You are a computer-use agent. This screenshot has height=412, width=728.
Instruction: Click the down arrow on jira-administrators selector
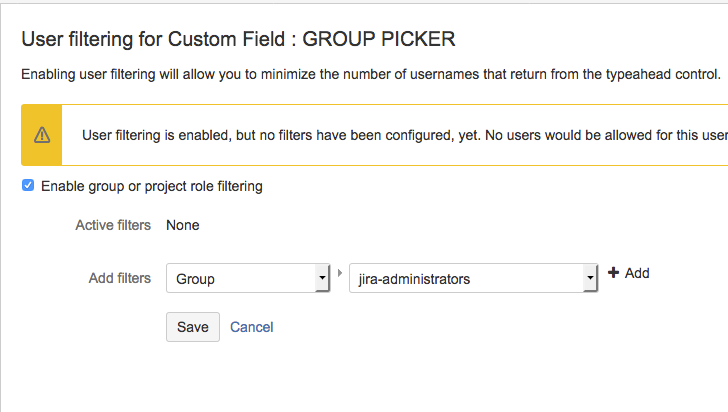(x=590, y=278)
